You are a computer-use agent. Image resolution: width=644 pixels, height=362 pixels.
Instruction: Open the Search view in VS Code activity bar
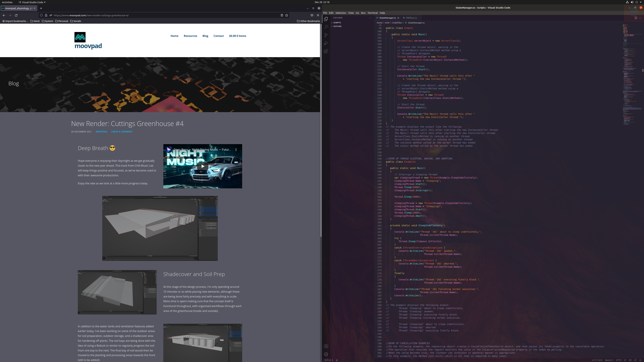(x=326, y=27)
